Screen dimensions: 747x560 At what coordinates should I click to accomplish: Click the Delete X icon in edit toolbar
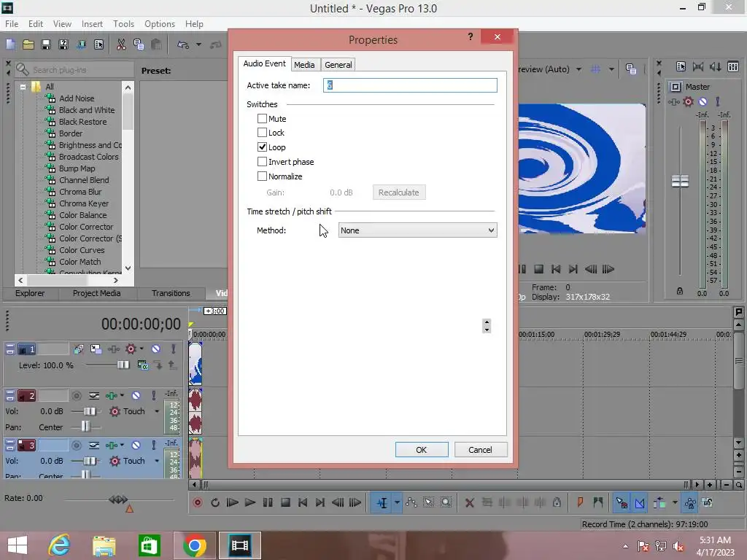tap(470, 502)
